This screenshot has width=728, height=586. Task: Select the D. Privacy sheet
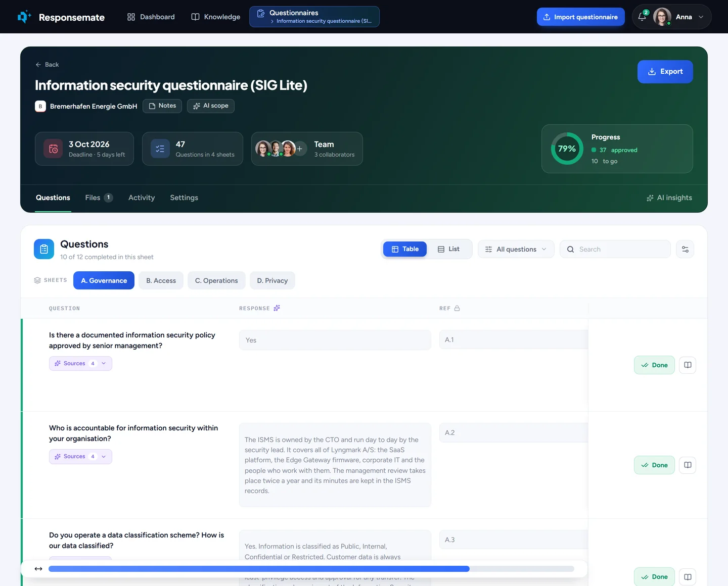[272, 280]
